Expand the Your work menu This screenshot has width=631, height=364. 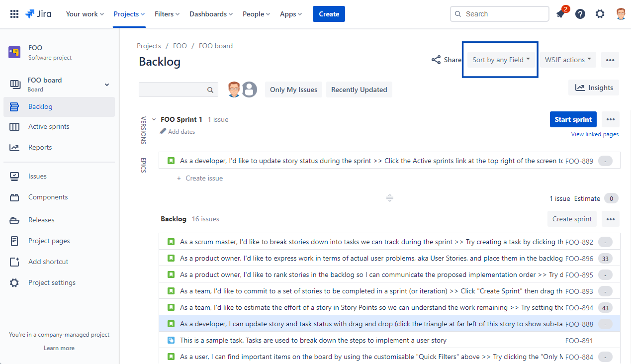point(85,14)
